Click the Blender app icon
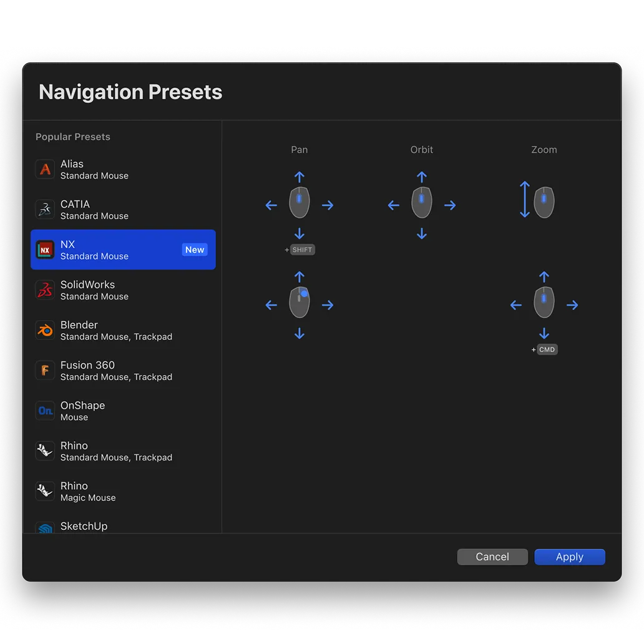The image size is (644, 644). [x=45, y=330]
